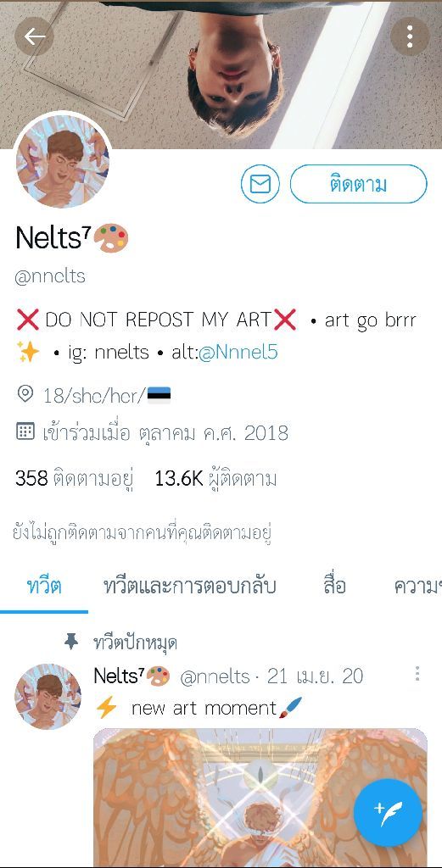
Task: Switch to the สื่อ media tab
Action: click(334, 586)
